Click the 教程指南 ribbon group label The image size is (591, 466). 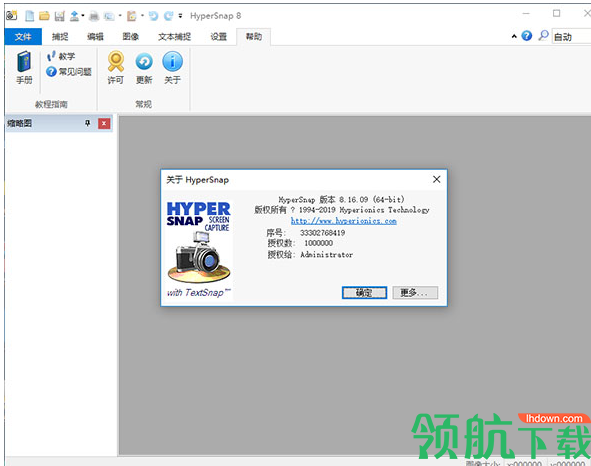pos(51,104)
